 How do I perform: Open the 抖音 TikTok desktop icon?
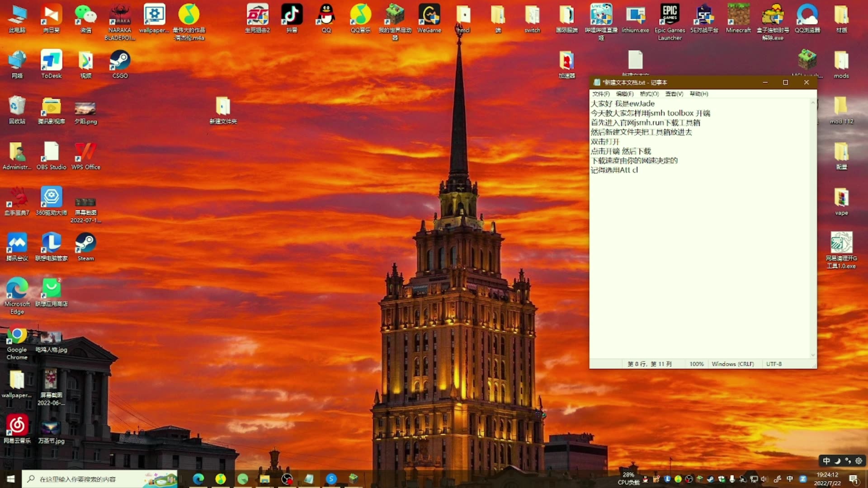(292, 19)
